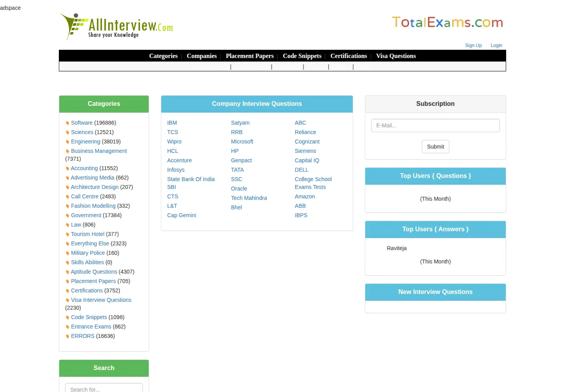
Task: Click the bullet icon beside Software
Action: [x=67, y=123]
